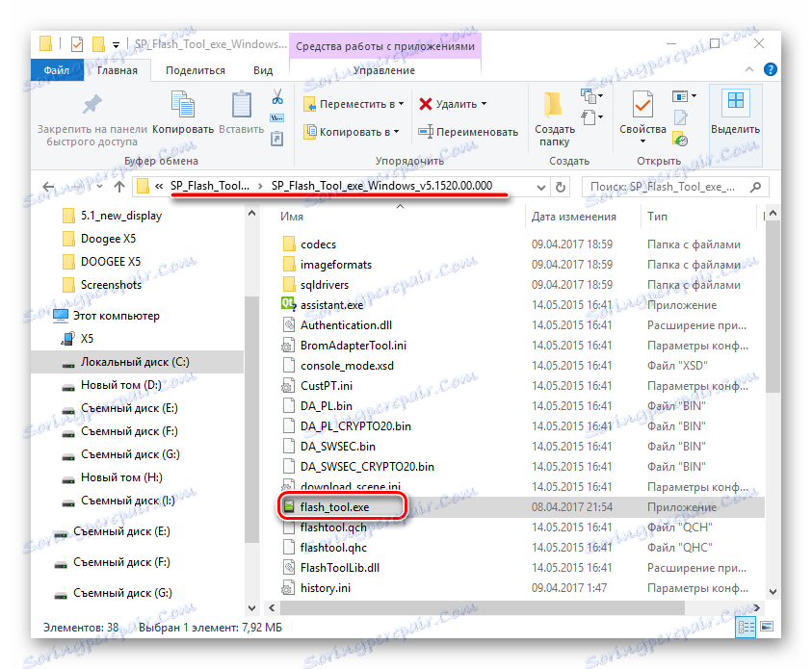
Task: Click the Переименовать rename button
Action: click(x=468, y=132)
